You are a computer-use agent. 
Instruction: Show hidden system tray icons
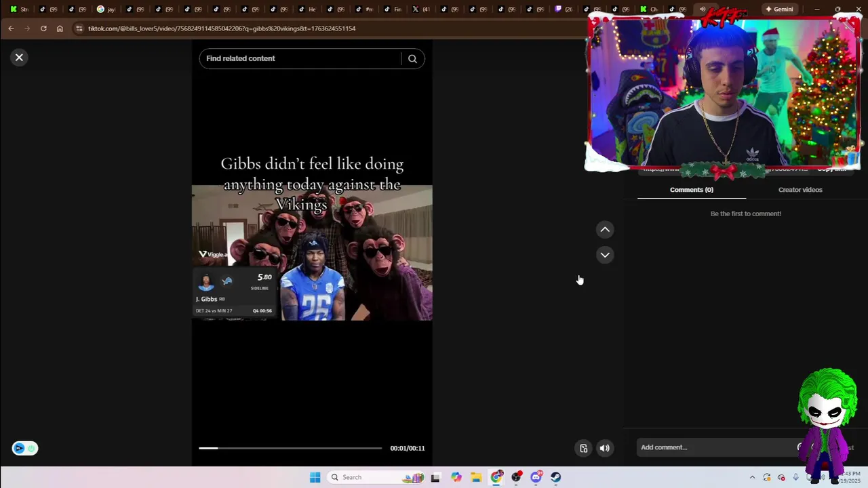click(752, 477)
